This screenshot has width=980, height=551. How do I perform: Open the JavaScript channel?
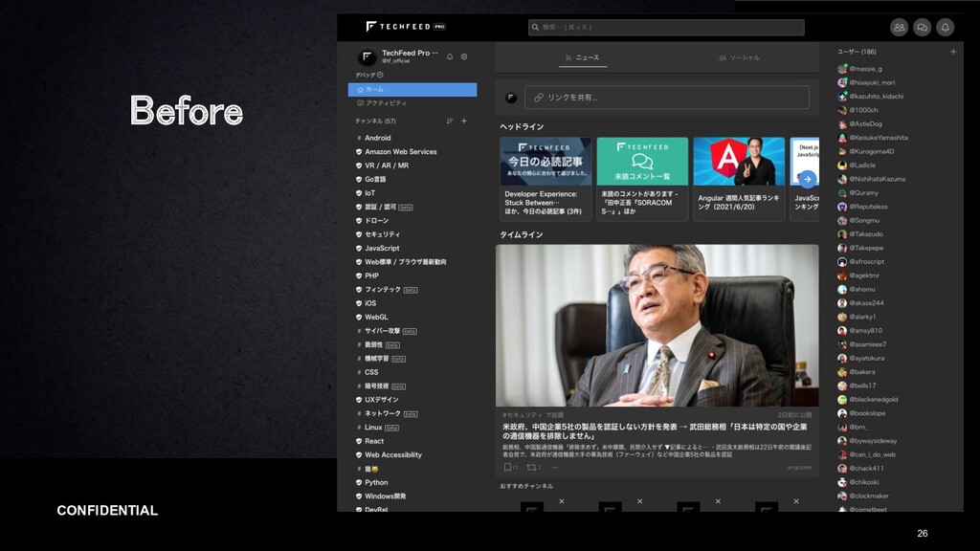(x=382, y=248)
